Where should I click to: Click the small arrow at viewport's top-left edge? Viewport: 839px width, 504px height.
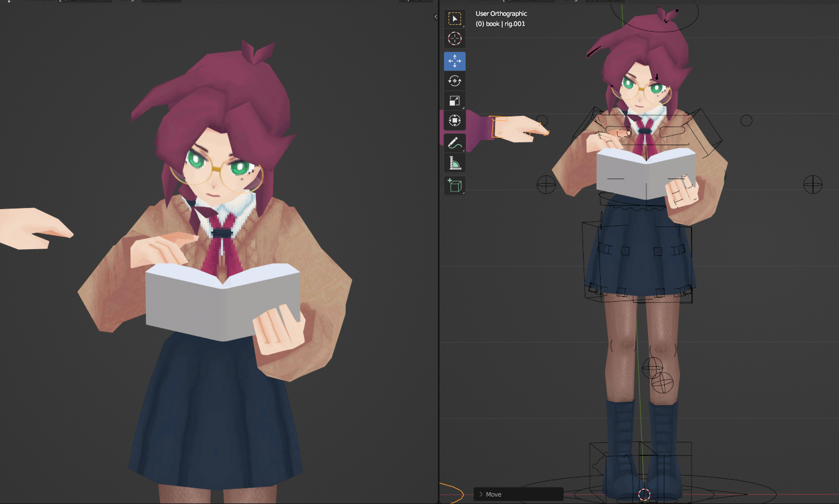point(436,16)
